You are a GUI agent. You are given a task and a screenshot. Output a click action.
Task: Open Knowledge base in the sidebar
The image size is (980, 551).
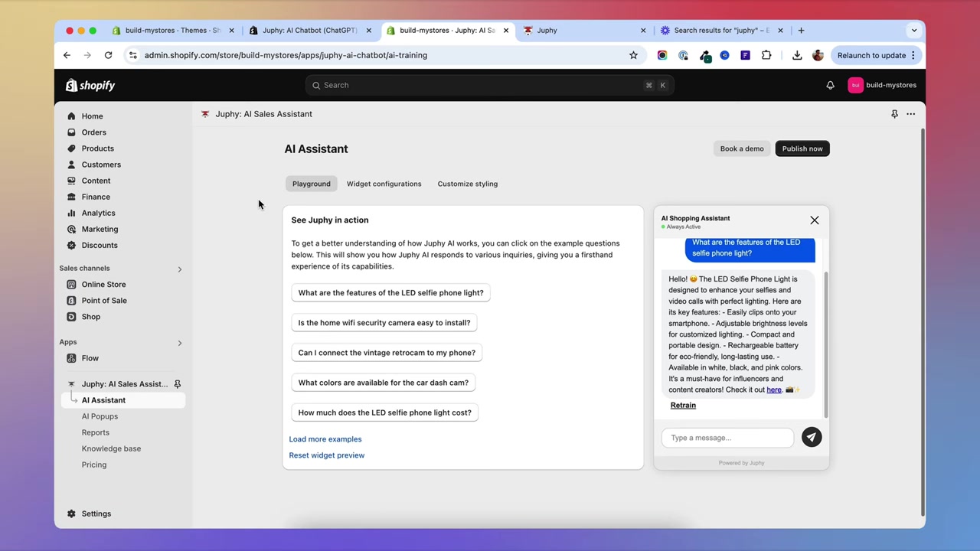click(111, 448)
